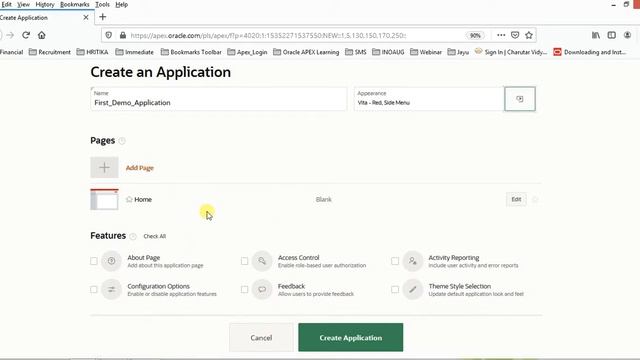Screen dimensions: 640x360
Task: Click the forward navigation arrow
Action: (10, 35)
